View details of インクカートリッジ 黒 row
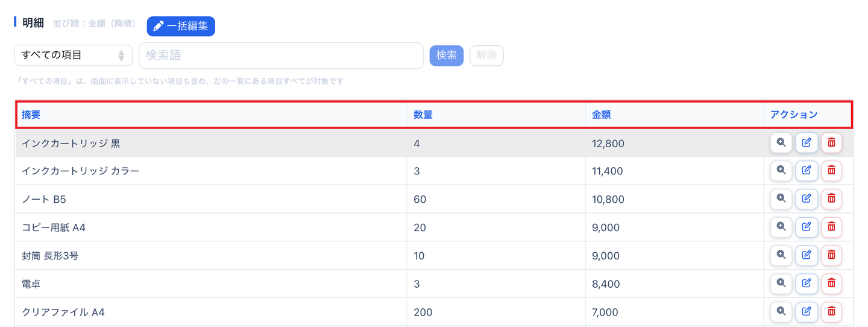 click(781, 143)
